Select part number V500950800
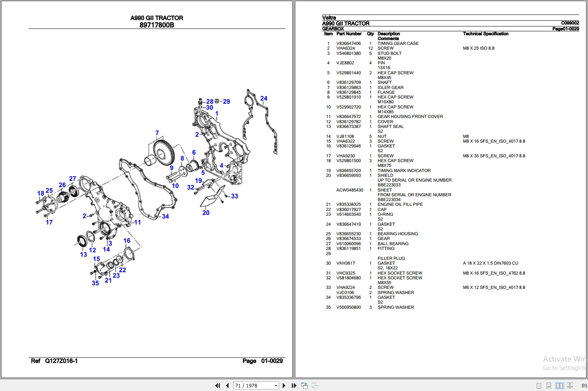This screenshot has width=588, height=391. pos(349,307)
